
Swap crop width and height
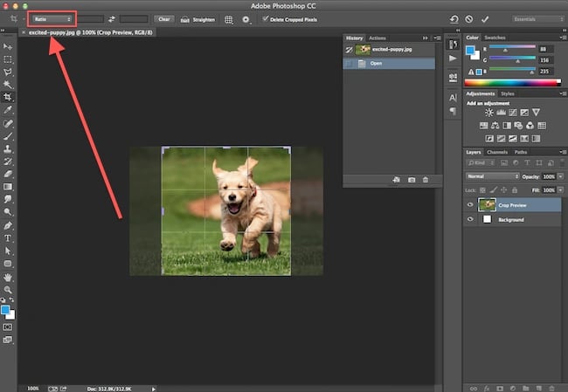point(112,18)
